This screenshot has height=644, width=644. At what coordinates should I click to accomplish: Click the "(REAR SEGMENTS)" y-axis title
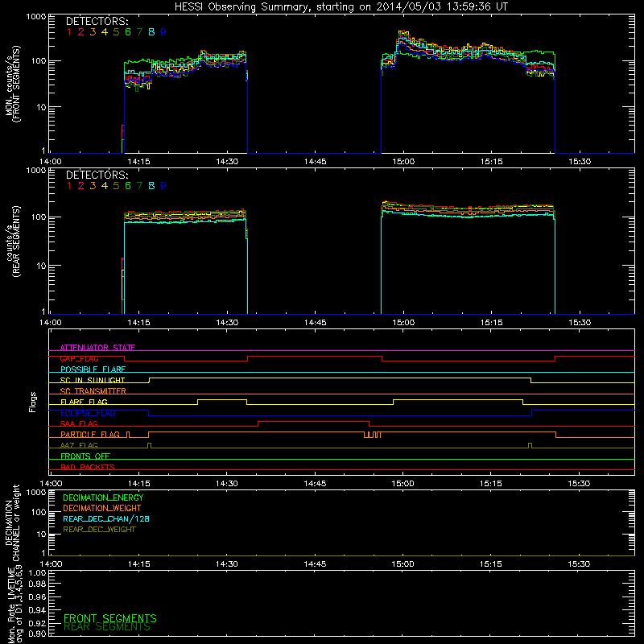16,242
